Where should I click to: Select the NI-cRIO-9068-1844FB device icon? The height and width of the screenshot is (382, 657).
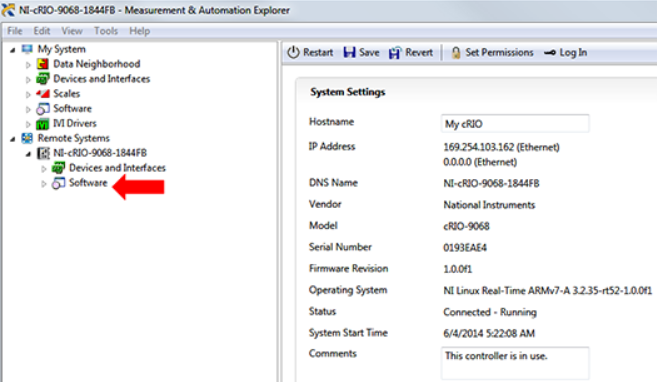click(43, 153)
